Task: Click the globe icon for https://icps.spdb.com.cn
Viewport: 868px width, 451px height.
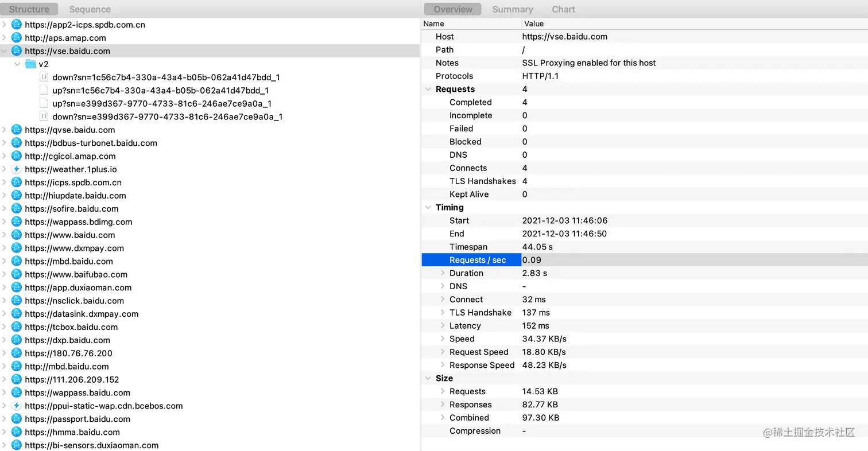Action: coord(17,182)
